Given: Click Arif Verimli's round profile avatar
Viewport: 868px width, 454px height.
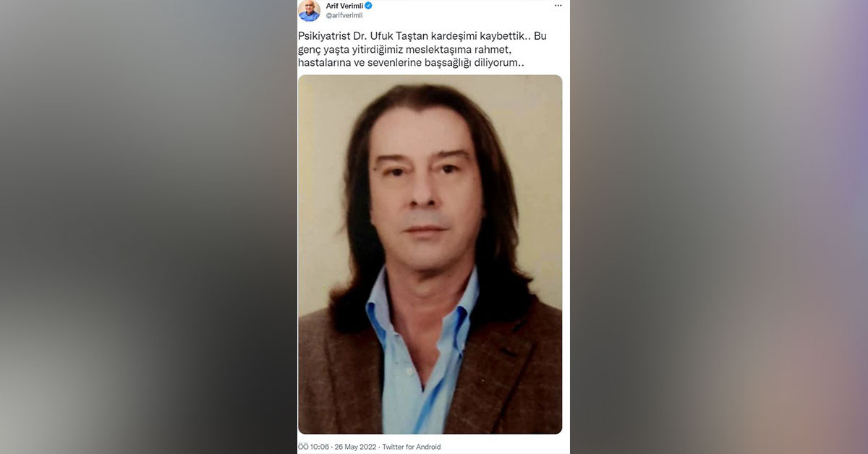Looking at the screenshot, I should [309, 10].
